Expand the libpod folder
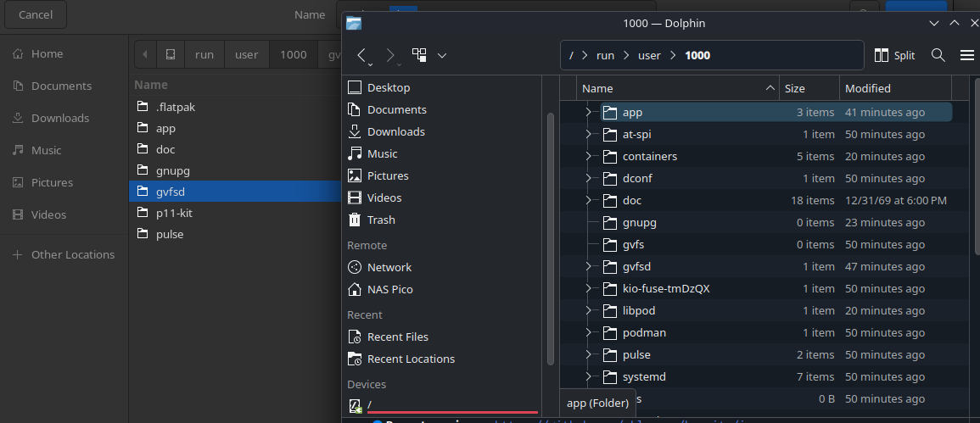The width and height of the screenshot is (980, 423). 588,310
